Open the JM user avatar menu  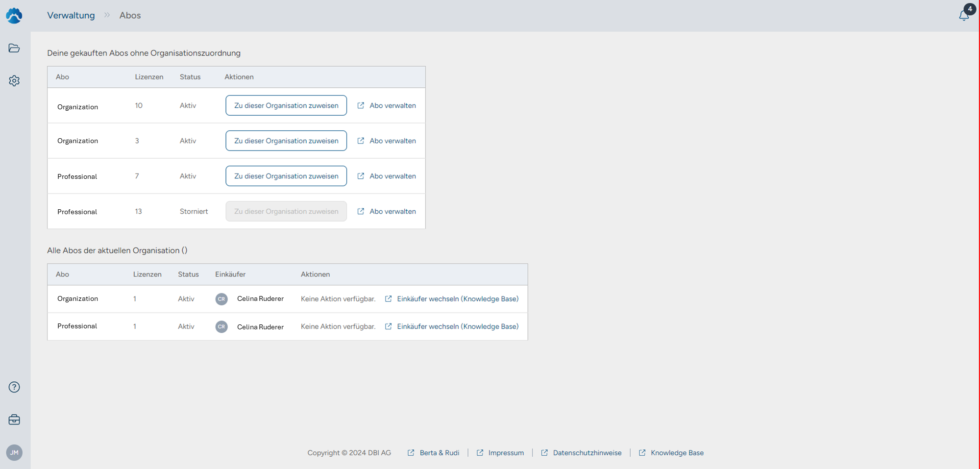(14, 452)
